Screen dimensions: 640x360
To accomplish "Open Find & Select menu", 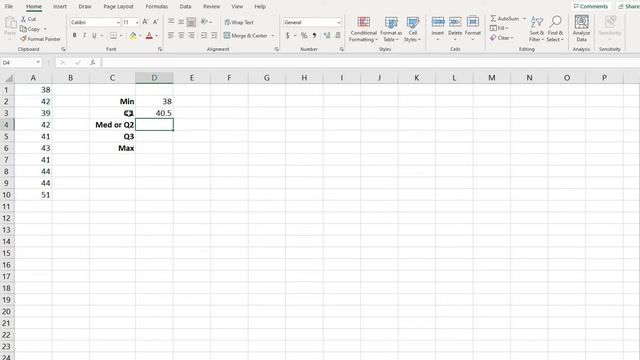I will tap(555, 29).
